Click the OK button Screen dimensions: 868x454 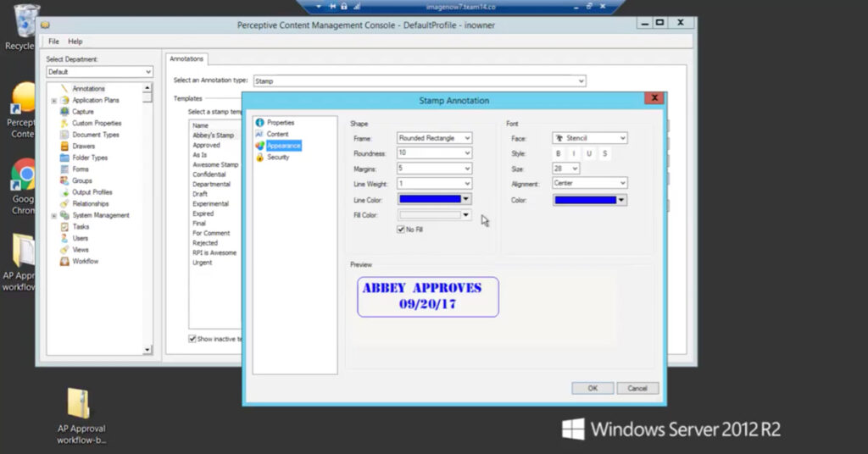(593, 388)
